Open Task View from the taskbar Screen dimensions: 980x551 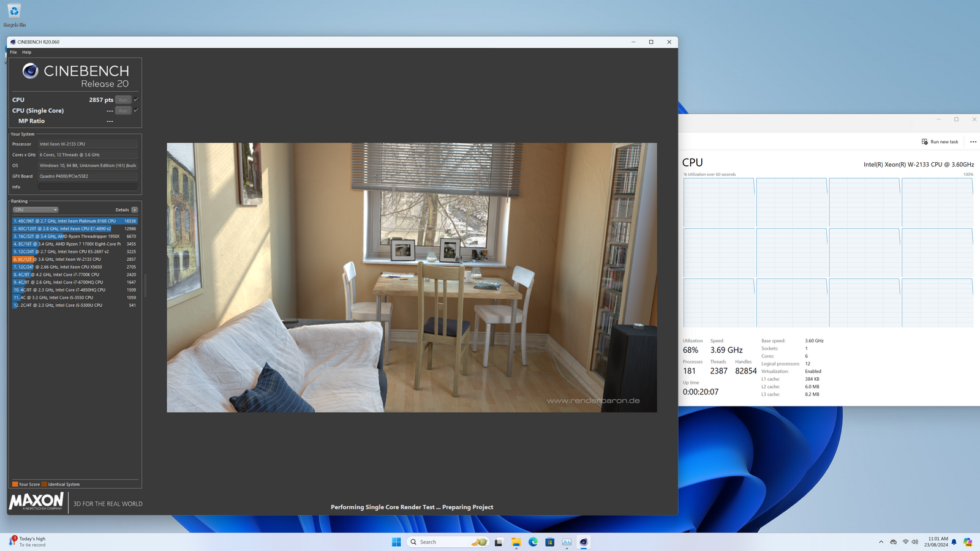[499, 542]
